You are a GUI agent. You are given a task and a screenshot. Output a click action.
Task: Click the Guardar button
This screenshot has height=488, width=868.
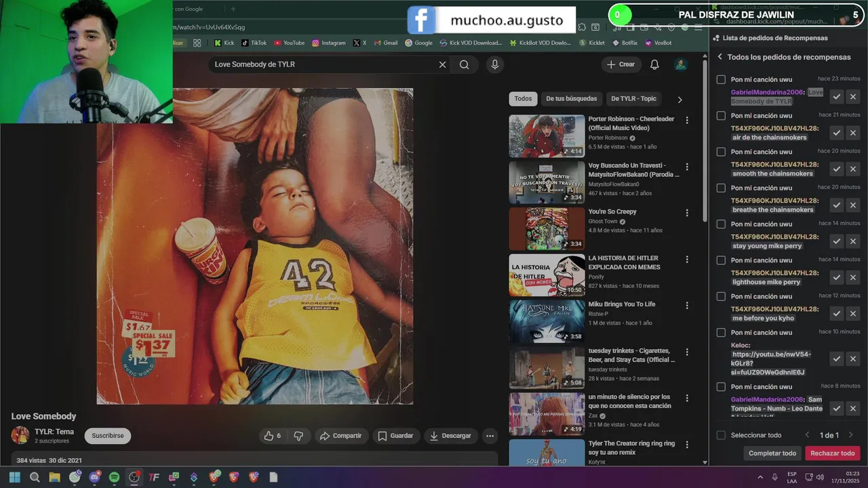[395, 436]
